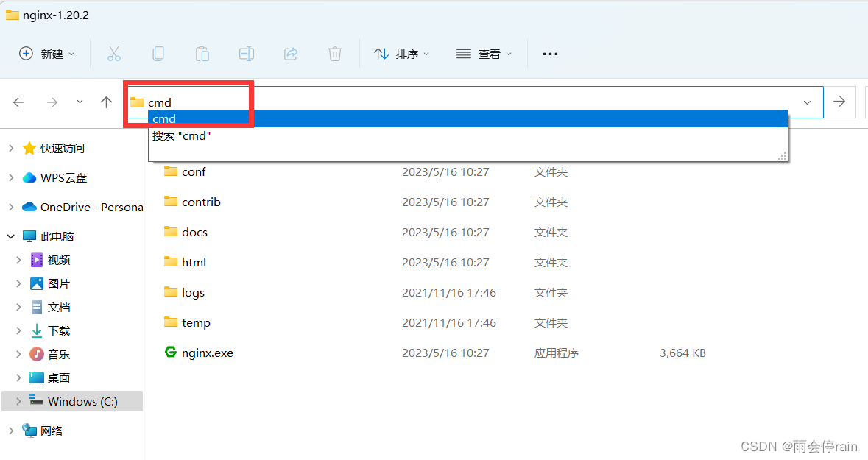The height and width of the screenshot is (460, 868).
Task: Select 图片 in navigation pane
Action: pos(50,283)
